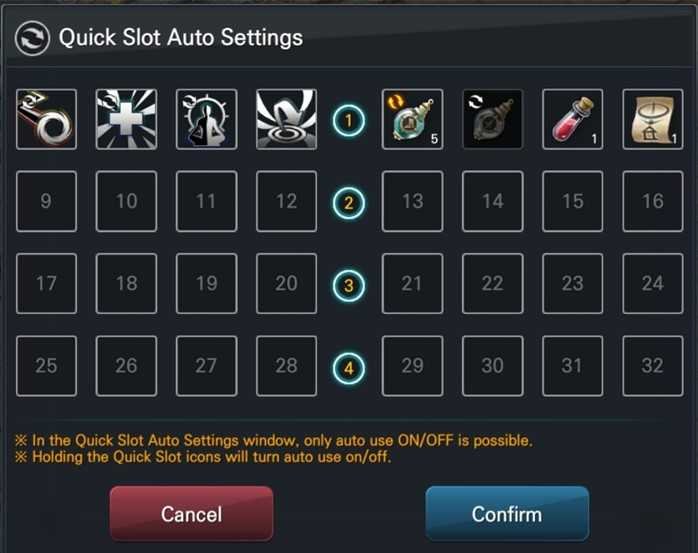Viewport: 698px width, 553px height.
Task: Toggle auto use on teal potion with count 5
Action: (412, 119)
